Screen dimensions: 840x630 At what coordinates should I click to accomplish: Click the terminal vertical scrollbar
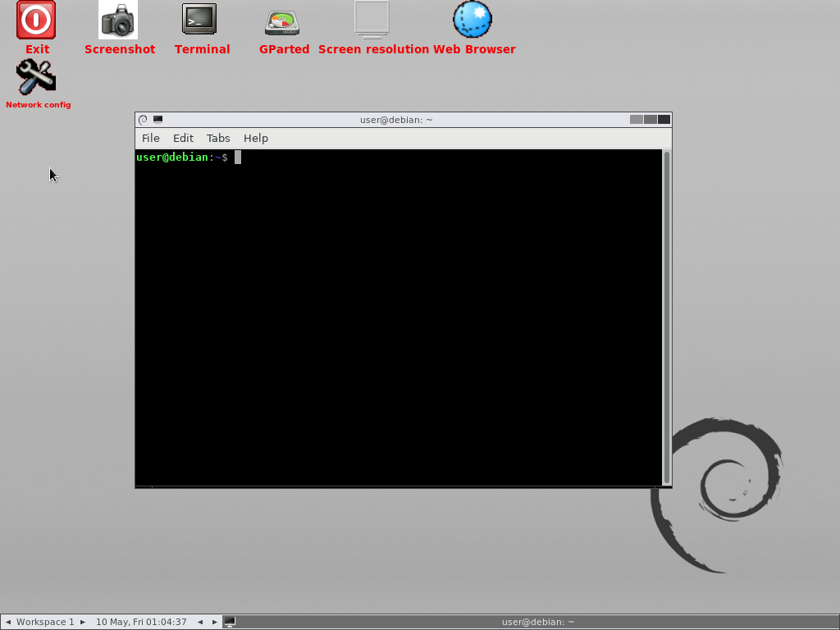click(667, 317)
